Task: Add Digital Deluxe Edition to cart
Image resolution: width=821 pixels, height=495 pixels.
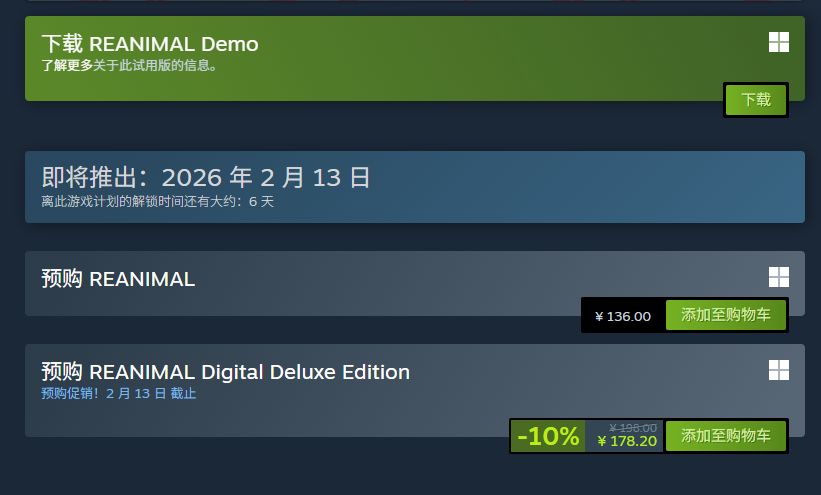Action: click(725, 436)
